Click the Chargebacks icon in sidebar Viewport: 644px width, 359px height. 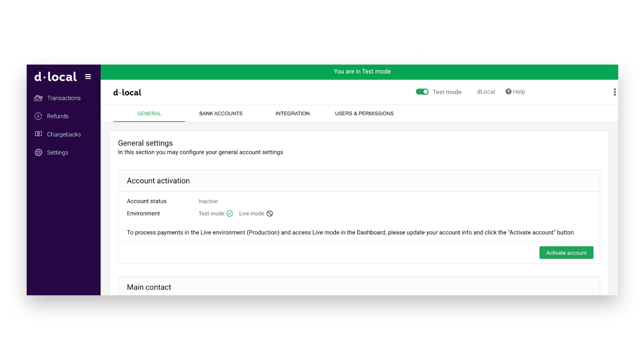pos(38,134)
